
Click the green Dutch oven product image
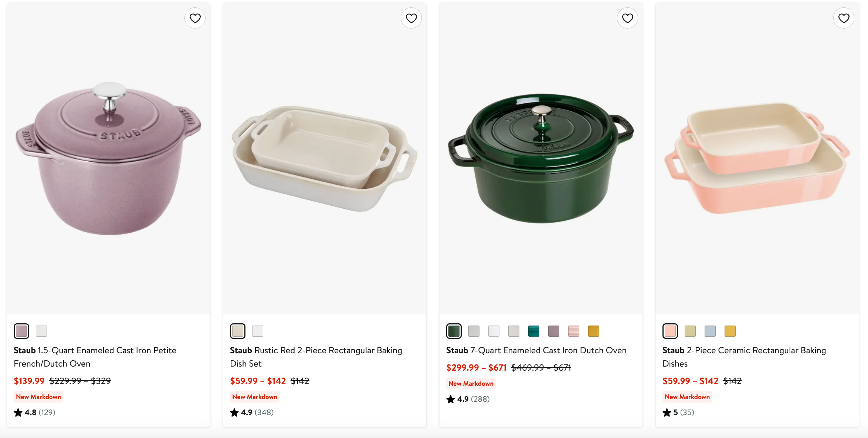click(541, 158)
